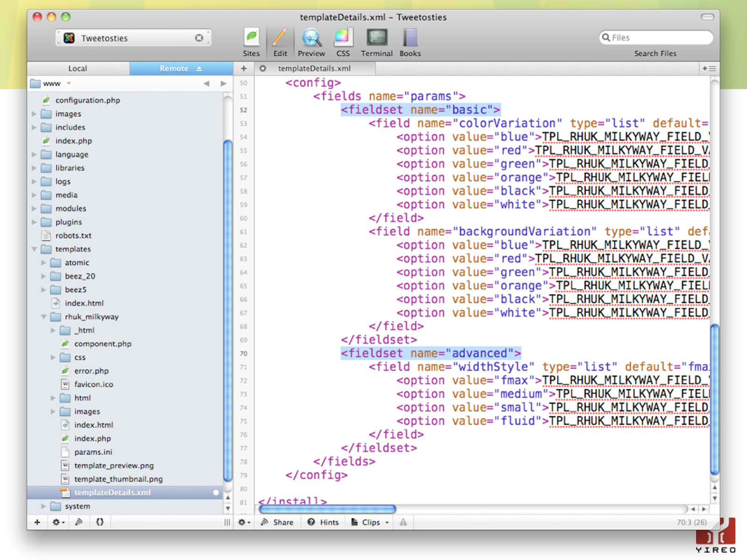
Task: Add new file with bottom plus button
Action: pyautogui.click(x=37, y=522)
